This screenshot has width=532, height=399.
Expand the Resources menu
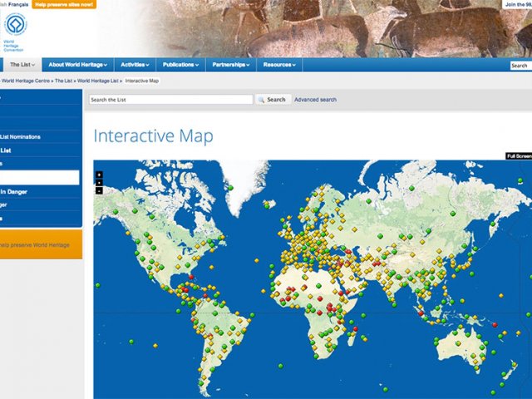pyautogui.click(x=279, y=65)
